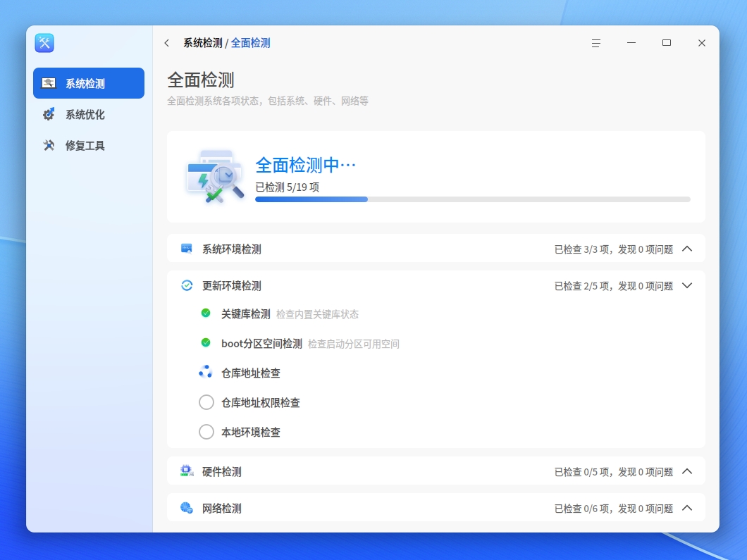Image resolution: width=747 pixels, height=560 pixels.
Task: Click pending circle for 仓库地址权限检查
Action: (206, 402)
